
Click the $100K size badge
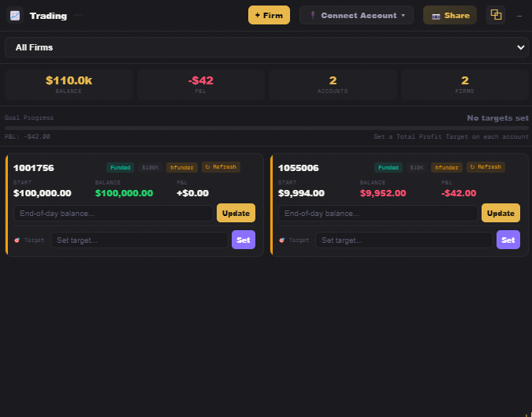pyautogui.click(x=151, y=168)
